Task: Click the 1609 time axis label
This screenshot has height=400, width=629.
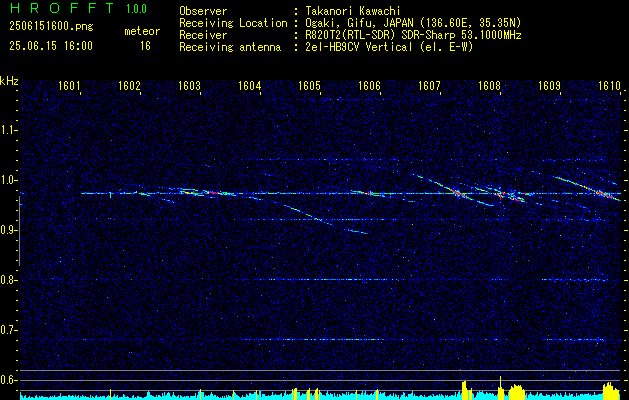Action: tap(550, 85)
